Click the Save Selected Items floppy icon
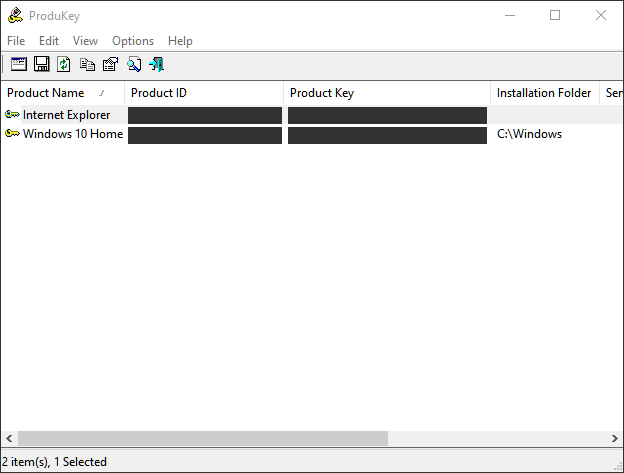The width and height of the screenshot is (624, 473). (42, 64)
